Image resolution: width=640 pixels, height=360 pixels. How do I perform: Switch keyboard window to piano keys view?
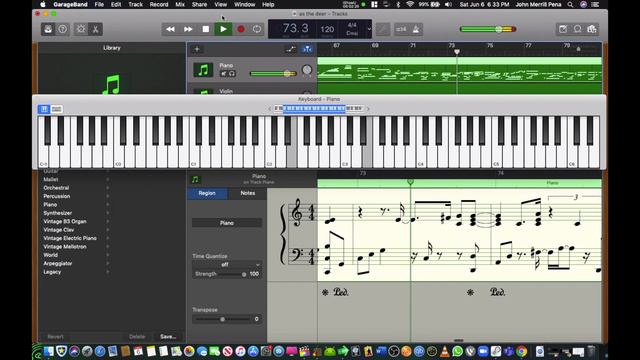click(44, 109)
